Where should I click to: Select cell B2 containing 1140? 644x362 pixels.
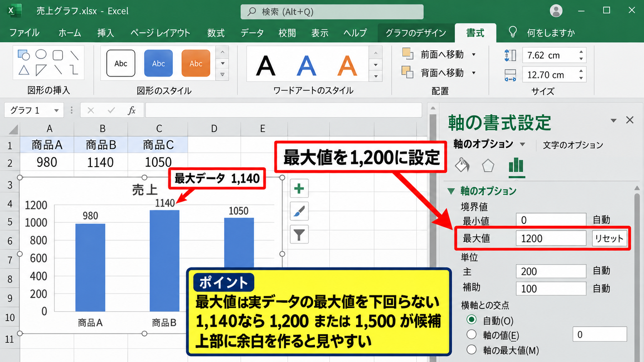pos(101,162)
